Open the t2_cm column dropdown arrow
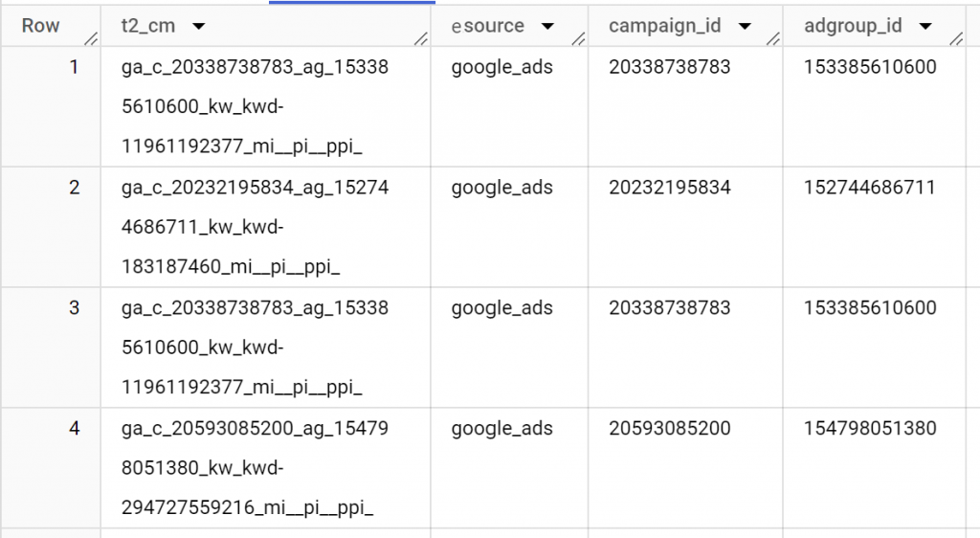980x538 pixels. pyautogui.click(x=199, y=26)
